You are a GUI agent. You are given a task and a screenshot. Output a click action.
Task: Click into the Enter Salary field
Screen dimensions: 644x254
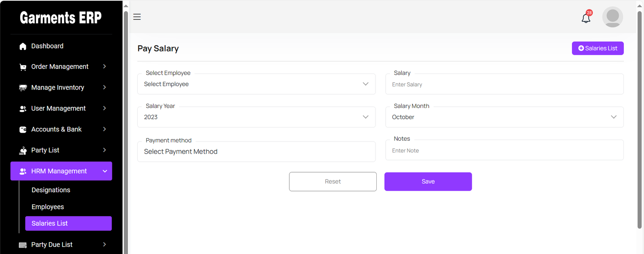pos(504,85)
